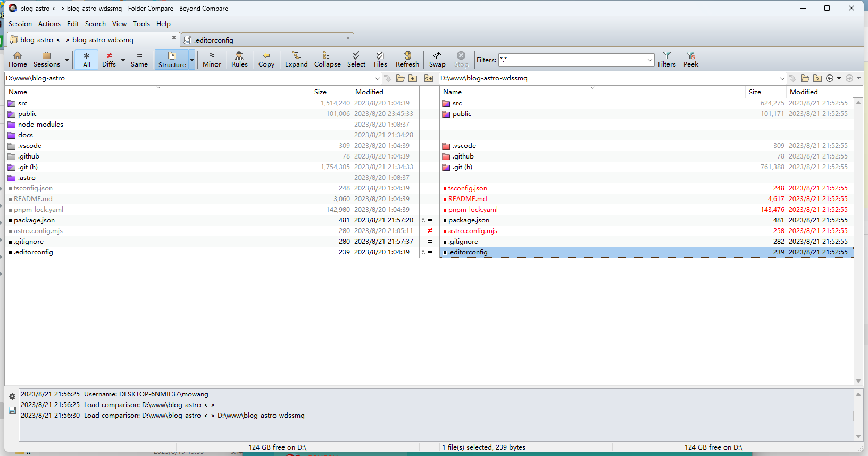Click the not-equal icon for astro.config.mjs

pos(430,231)
